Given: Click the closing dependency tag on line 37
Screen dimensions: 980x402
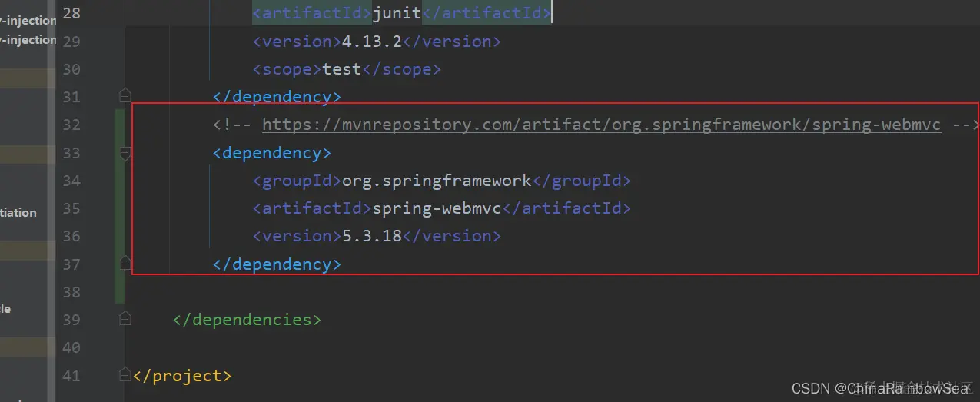Looking at the screenshot, I should [277, 264].
